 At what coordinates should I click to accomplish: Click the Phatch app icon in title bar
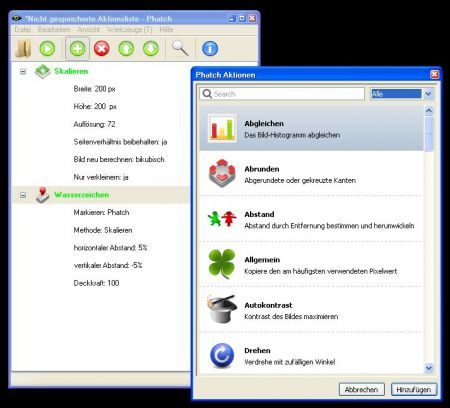tap(17, 19)
